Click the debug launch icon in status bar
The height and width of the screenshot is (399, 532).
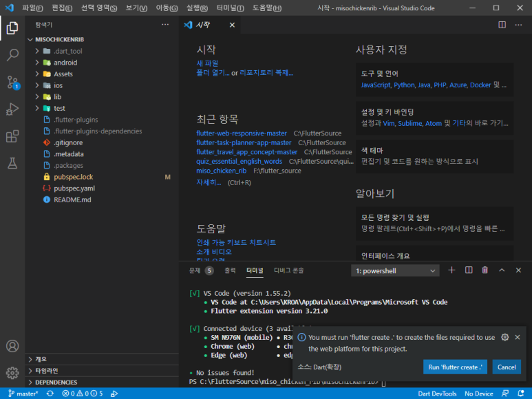click(114, 393)
